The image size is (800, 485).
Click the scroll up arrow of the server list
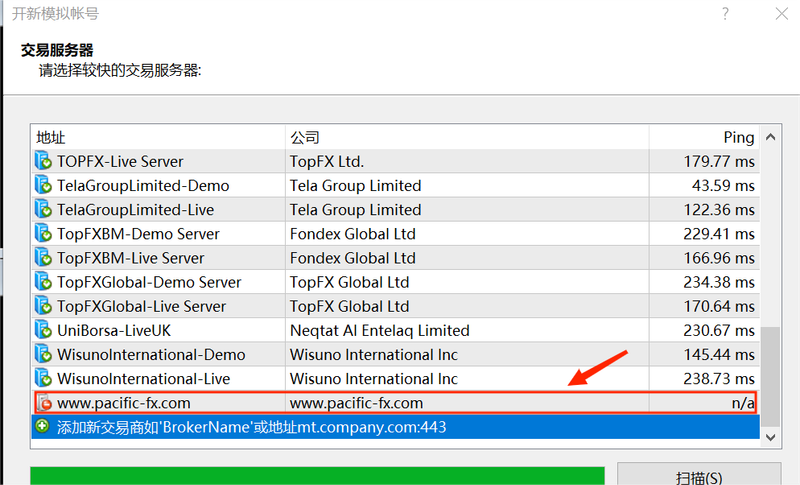(x=770, y=137)
